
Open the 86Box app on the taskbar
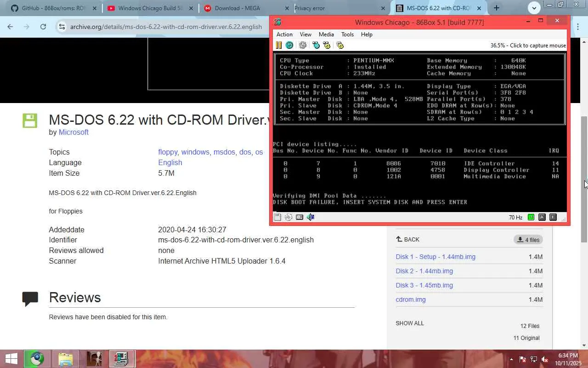click(x=121, y=359)
